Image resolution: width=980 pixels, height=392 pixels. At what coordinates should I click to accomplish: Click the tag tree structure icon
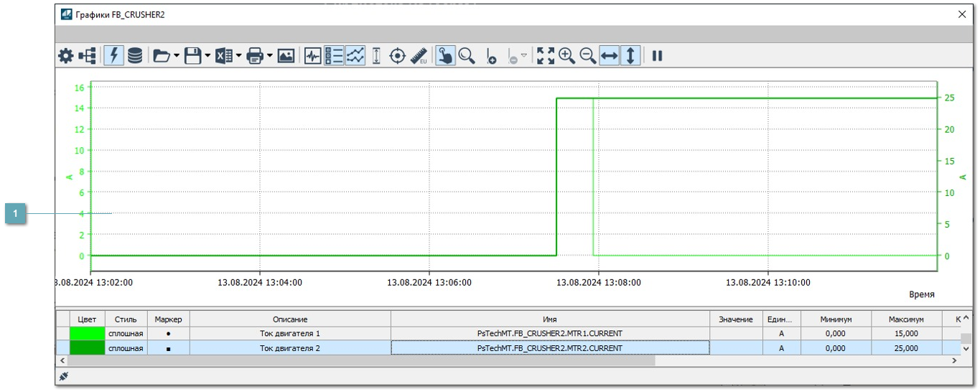(88, 56)
